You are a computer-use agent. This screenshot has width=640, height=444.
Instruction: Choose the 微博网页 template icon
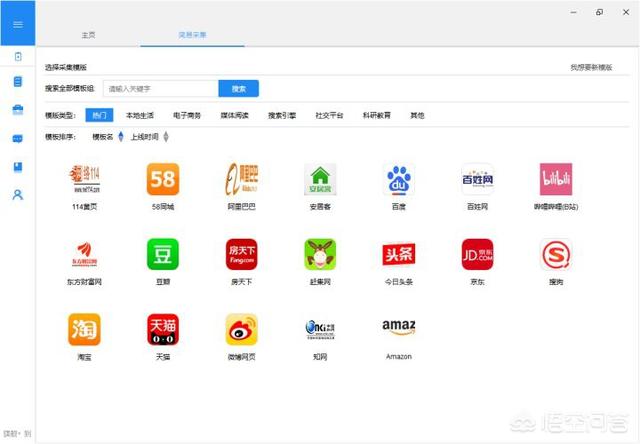pos(241,329)
